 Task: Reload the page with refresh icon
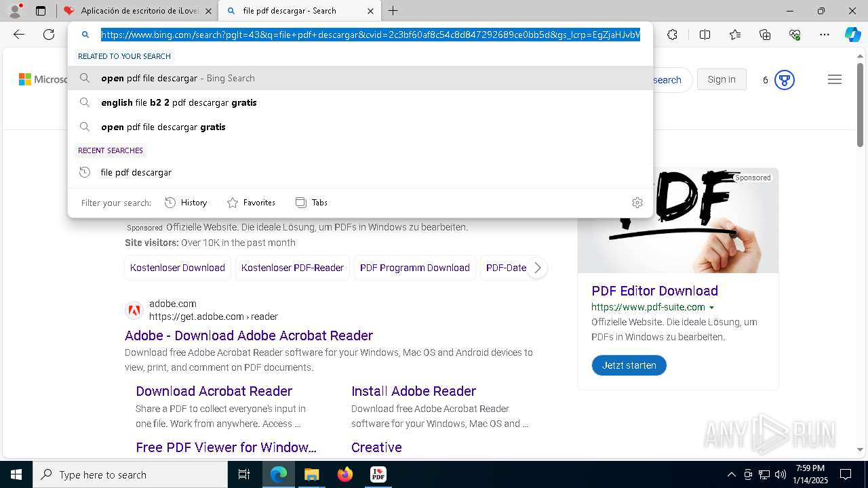tap(49, 35)
